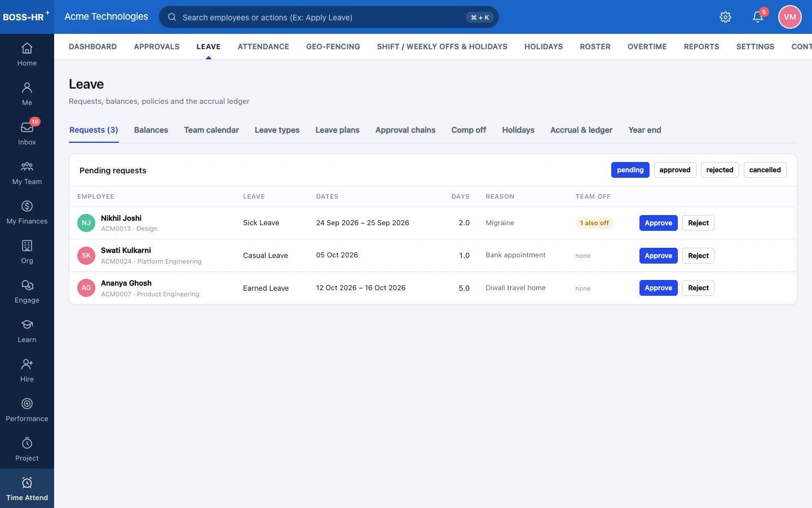Approve Ananya Ghosh's earned leave
The image size is (812, 508).
(x=659, y=288)
